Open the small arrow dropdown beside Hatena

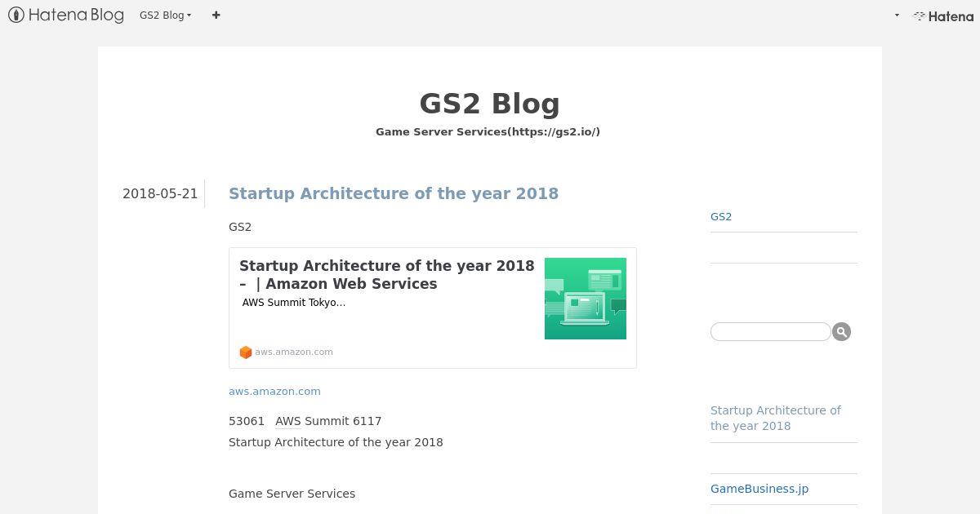point(897,16)
